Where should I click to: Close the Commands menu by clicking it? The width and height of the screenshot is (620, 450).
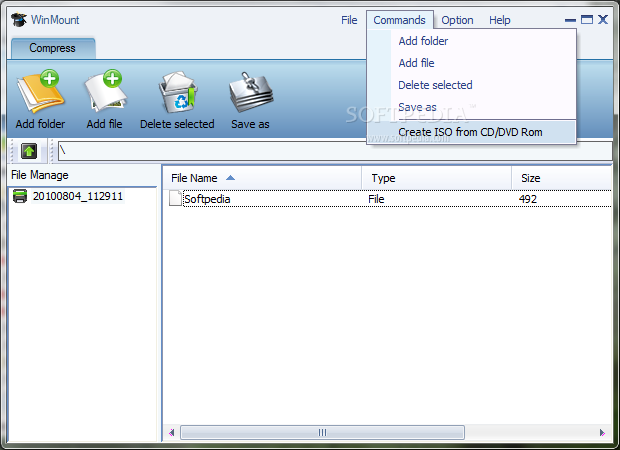pos(399,20)
